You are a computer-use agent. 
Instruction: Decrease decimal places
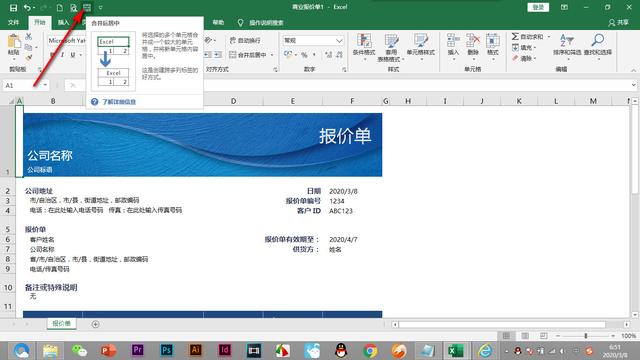tap(339, 55)
